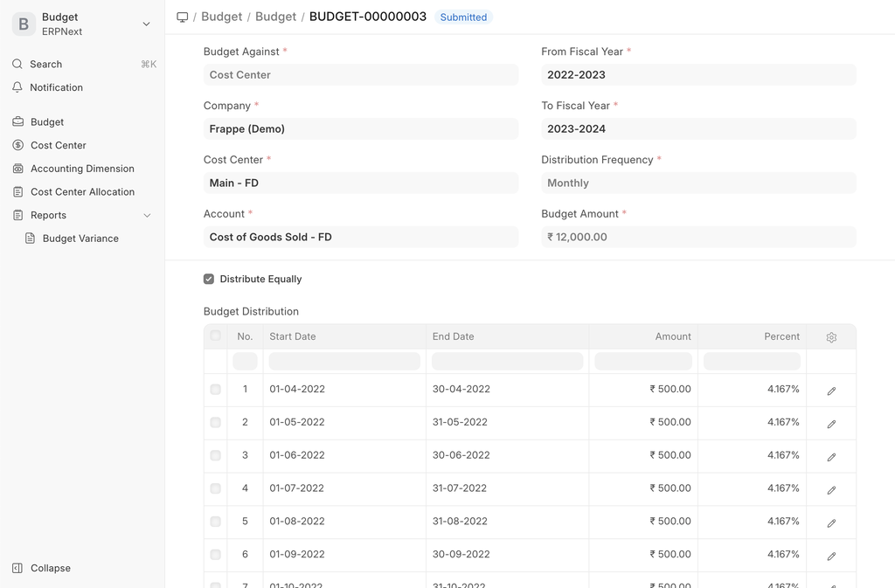Select all rows via header checkbox
This screenshot has width=895, height=588.
(216, 336)
